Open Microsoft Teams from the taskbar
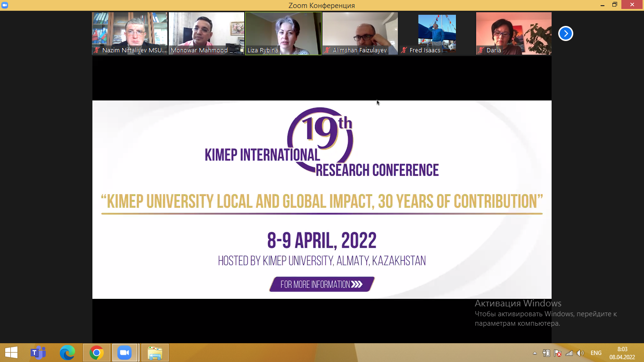This screenshot has height=362, width=644. 38,353
